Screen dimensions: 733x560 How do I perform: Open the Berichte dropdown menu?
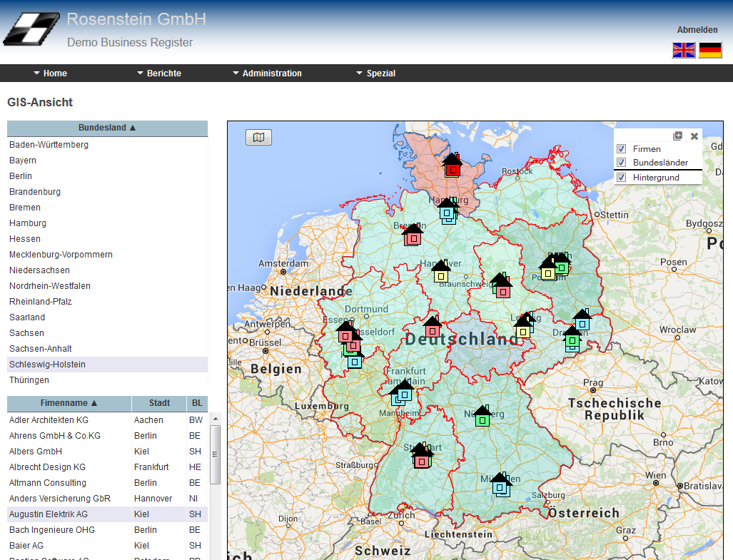tap(163, 73)
